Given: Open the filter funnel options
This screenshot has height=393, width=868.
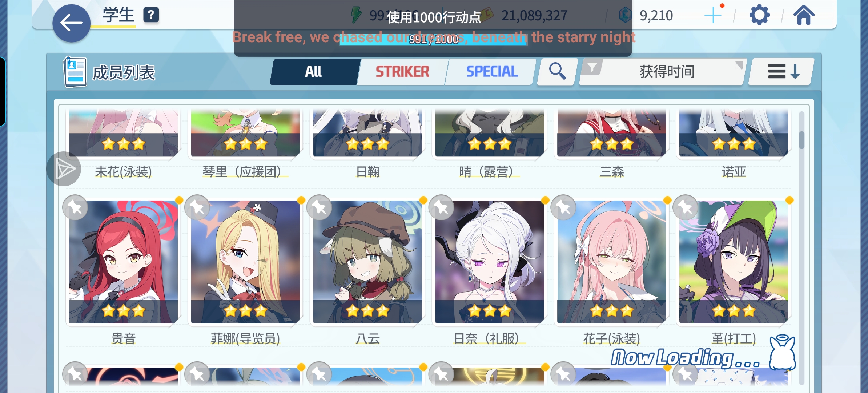Looking at the screenshot, I should tap(592, 67).
